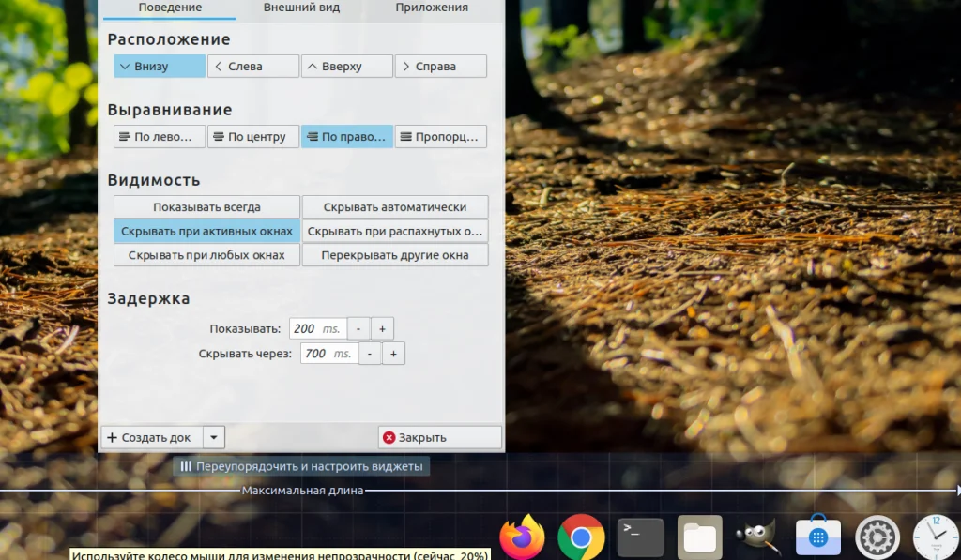Select 'Скрывать автоматически' visibility option
The height and width of the screenshot is (560, 961).
click(394, 206)
